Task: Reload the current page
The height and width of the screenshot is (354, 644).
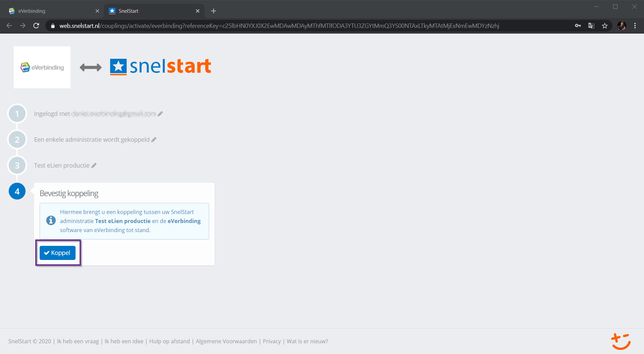Action: point(36,26)
